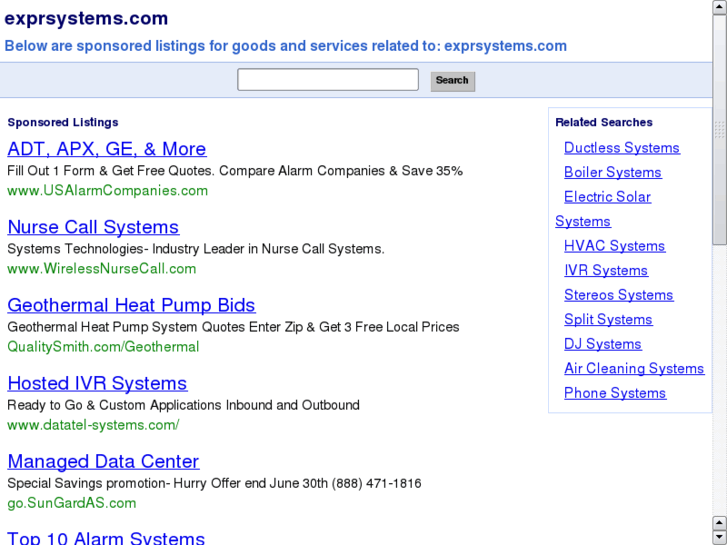Click the 'Geothermal Heat Pump System Quotes' description
The image size is (727, 545).
click(x=233, y=327)
